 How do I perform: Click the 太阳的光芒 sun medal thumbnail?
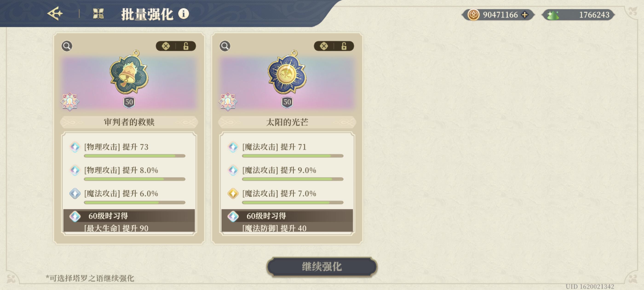click(x=287, y=73)
